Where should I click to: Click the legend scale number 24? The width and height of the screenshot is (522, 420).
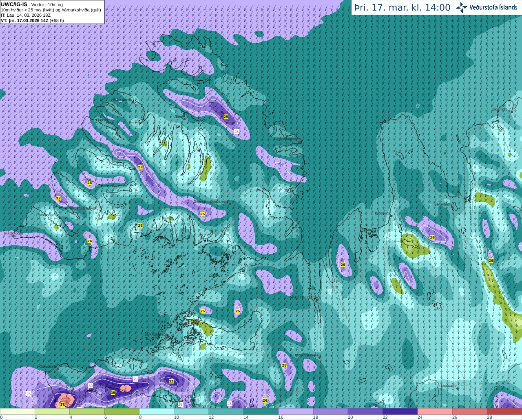coord(420,417)
